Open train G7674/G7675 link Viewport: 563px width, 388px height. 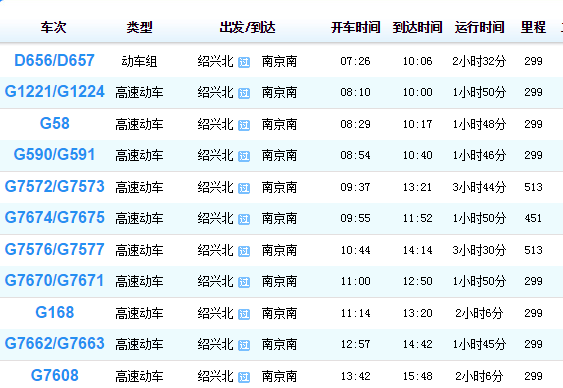click(55, 218)
